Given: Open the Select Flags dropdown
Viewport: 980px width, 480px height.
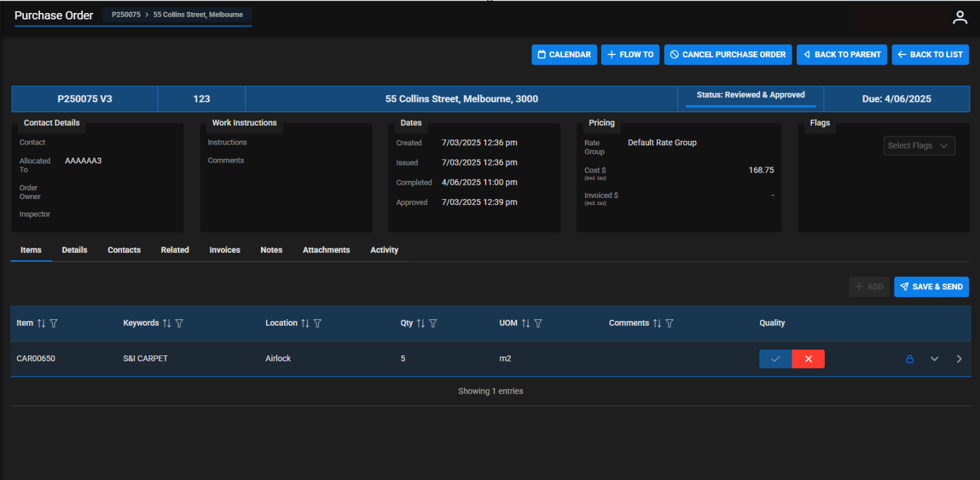Looking at the screenshot, I should click(x=918, y=145).
